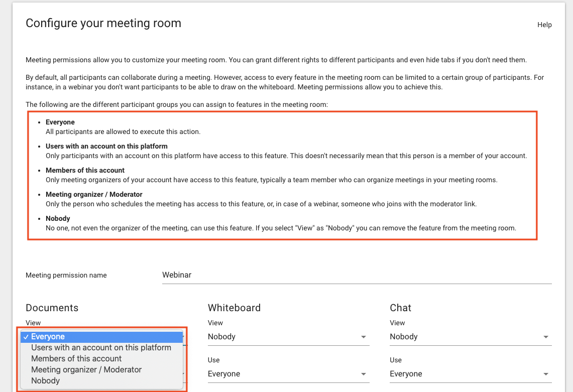
Task: Click the Use label under Whiteboard
Action: [x=213, y=360]
